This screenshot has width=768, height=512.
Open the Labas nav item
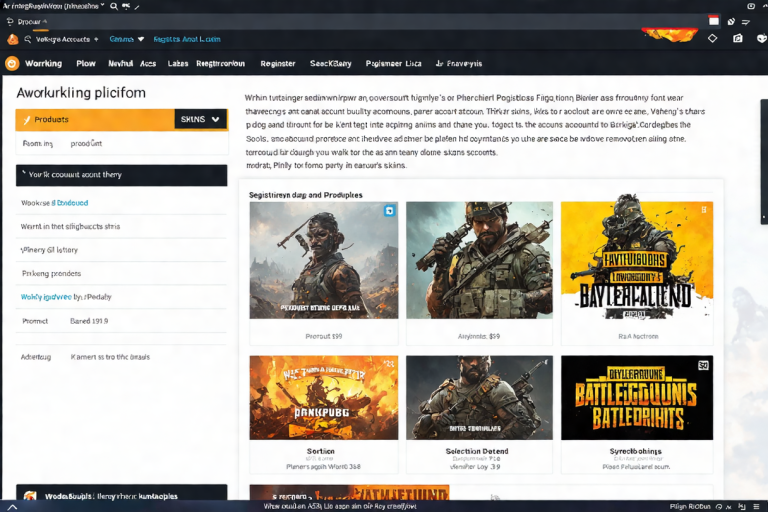[178, 63]
